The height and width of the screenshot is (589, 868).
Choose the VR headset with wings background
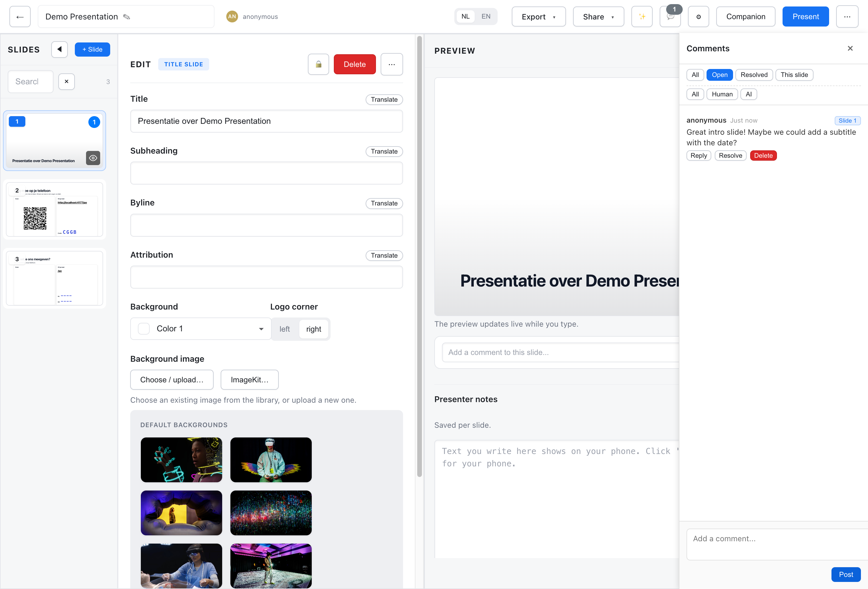click(271, 460)
